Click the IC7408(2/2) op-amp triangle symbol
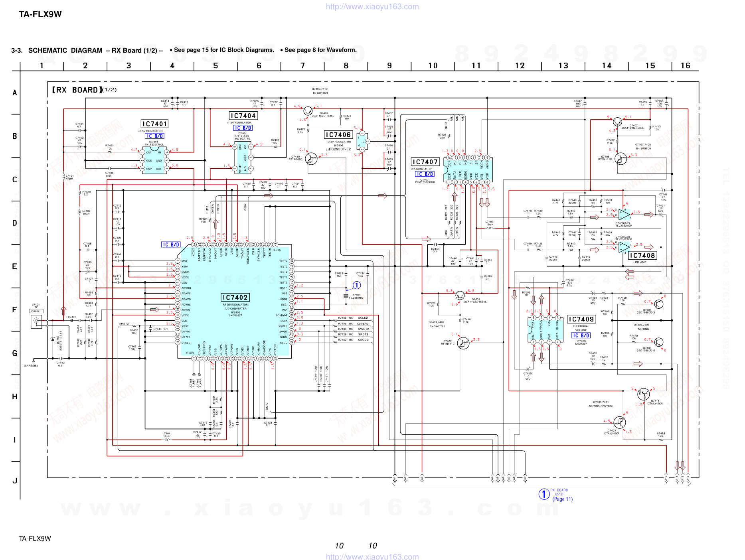Viewport: 745px width, 560px height. click(624, 247)
